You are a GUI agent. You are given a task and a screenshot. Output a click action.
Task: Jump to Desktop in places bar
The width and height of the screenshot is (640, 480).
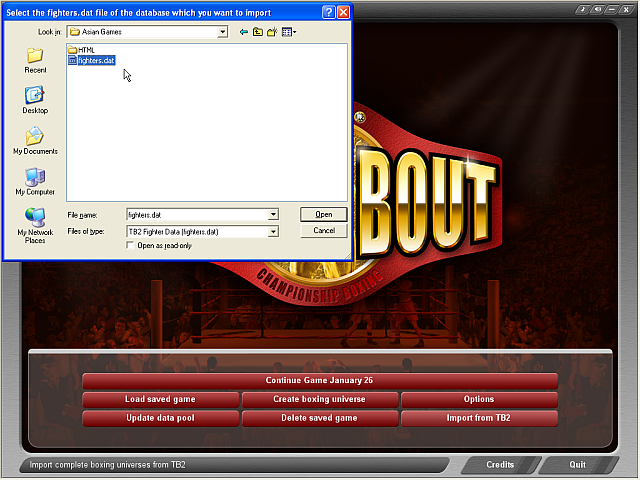click(35, 100)
